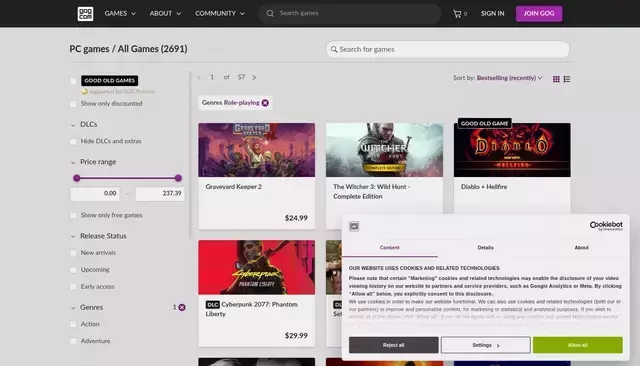Check the Action genre filter
This screenshot has height=366, width=640.
coord(73,324)
